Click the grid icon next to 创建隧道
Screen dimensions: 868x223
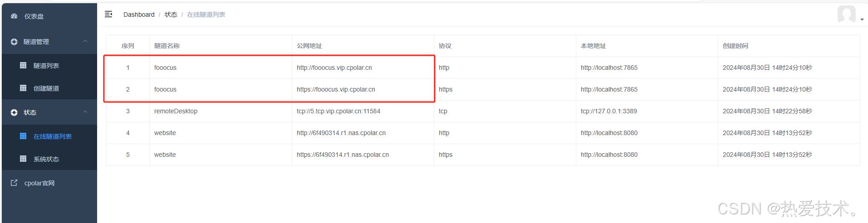[x=23, y=88]
